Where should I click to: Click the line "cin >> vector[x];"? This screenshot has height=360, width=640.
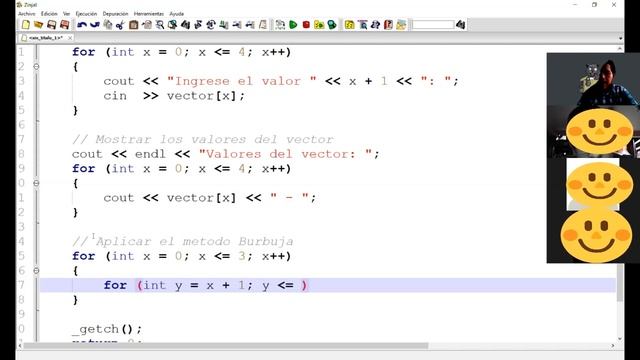click(x=174, y=96)
